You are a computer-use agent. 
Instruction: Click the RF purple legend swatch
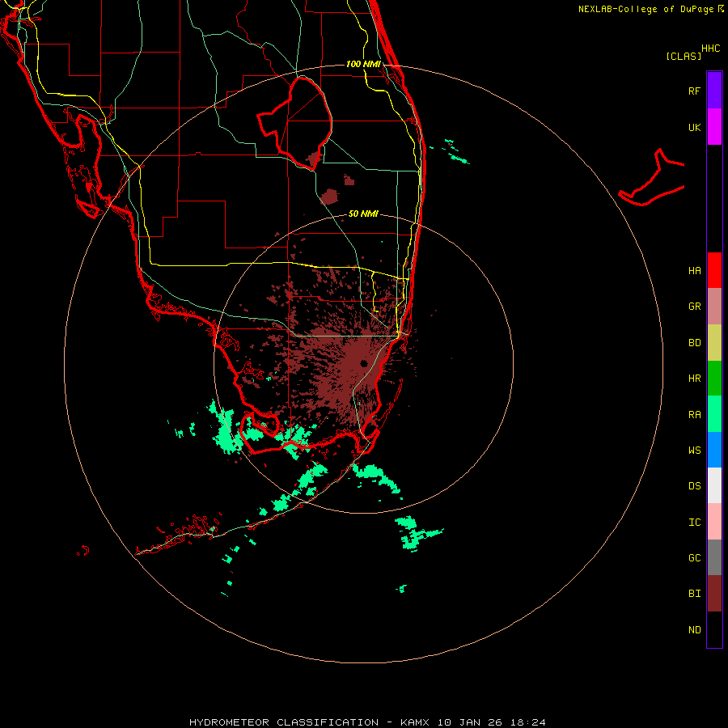pos(714,91)
